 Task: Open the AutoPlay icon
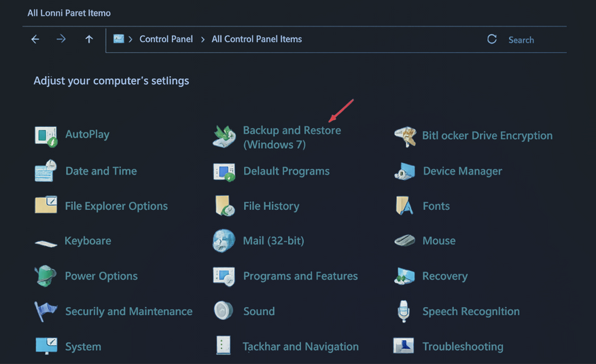coord(46,135)
